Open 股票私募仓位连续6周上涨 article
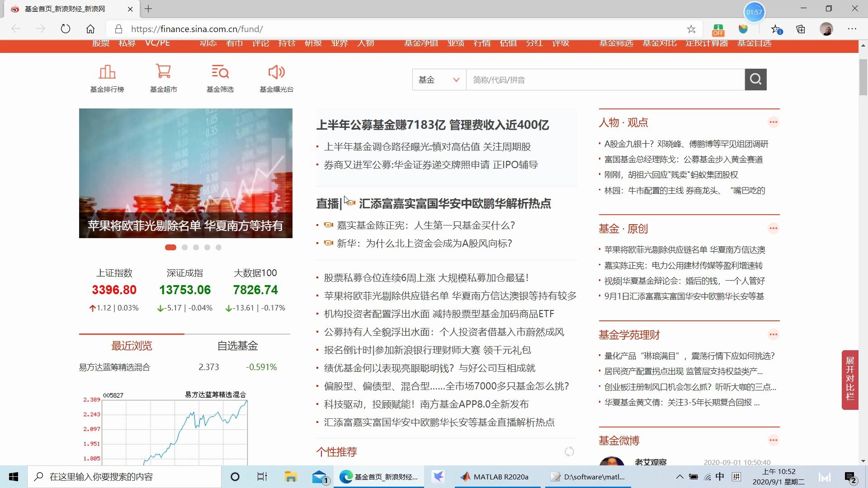868x488 pixels. click(x=426, y=277)
